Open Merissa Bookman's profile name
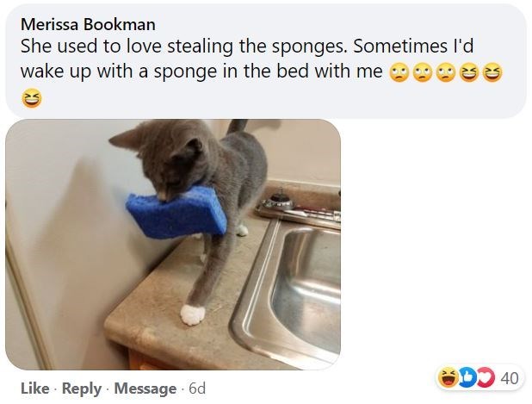The height and width of the screenshot is (404, 532). click(x=87, y=23)
